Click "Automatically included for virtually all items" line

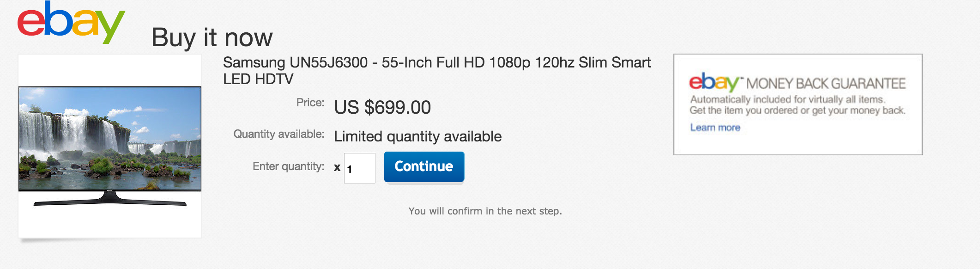click(x=787, y=99)
